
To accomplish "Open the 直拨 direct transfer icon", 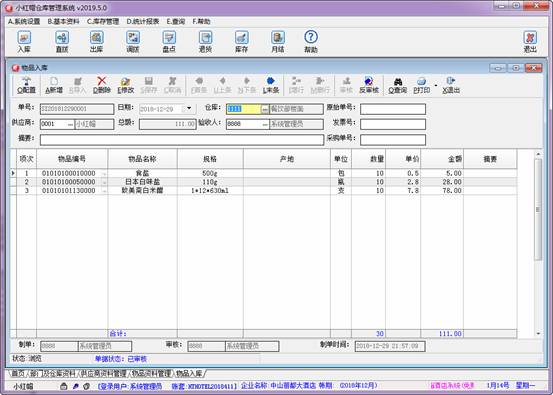I will pyautogui.click(x=62, y=42).
